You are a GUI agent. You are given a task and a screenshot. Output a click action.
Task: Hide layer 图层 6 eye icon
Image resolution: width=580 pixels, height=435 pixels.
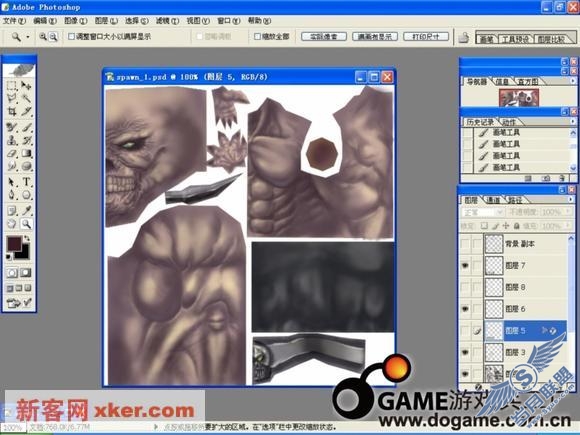(x=465, y=309)
